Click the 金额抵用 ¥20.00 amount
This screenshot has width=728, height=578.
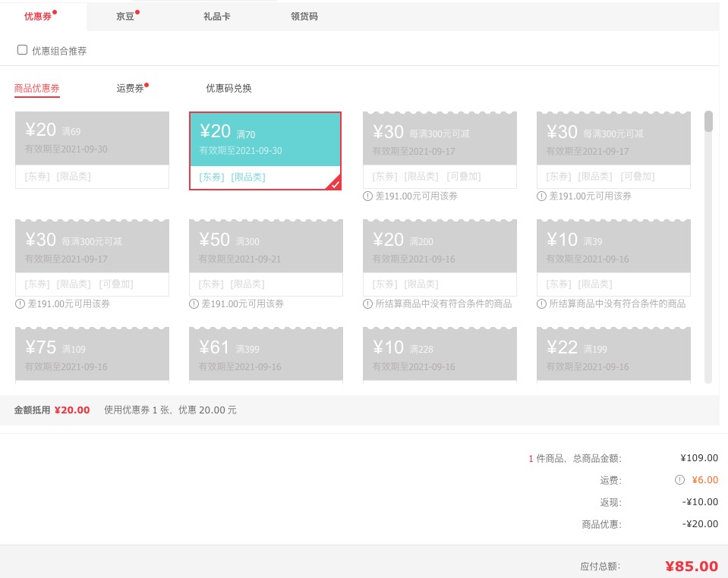(72, 410)
